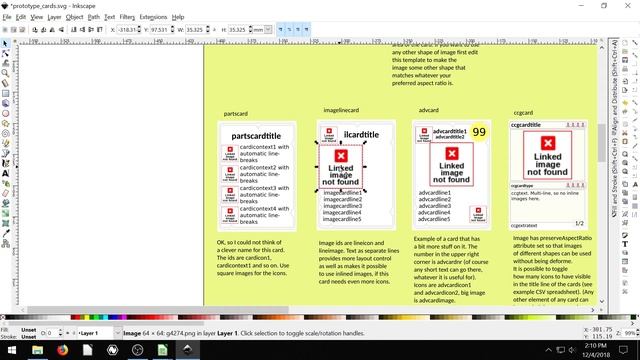This screenshot has width=640, height=360.
Task: Step the Height spinner
Action: point(250,29)
